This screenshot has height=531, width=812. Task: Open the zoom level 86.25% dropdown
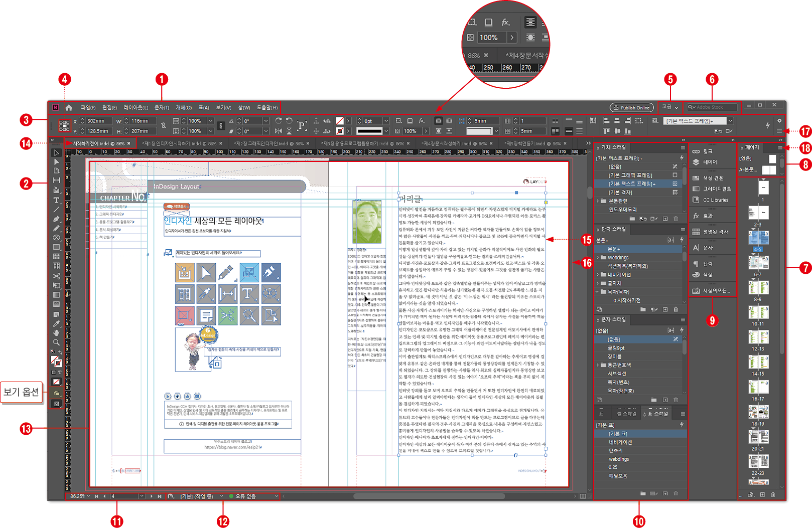pos(88,496)
